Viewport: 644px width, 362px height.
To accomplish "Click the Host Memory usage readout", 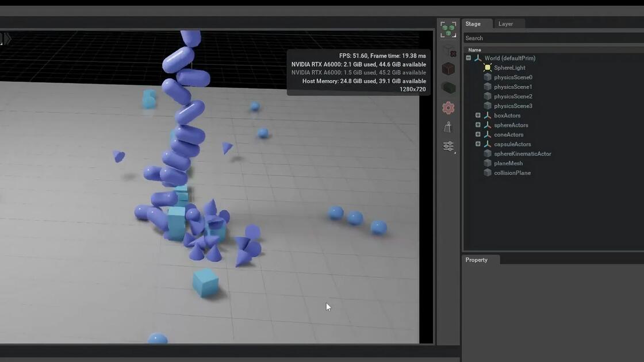I will point(364,81).
